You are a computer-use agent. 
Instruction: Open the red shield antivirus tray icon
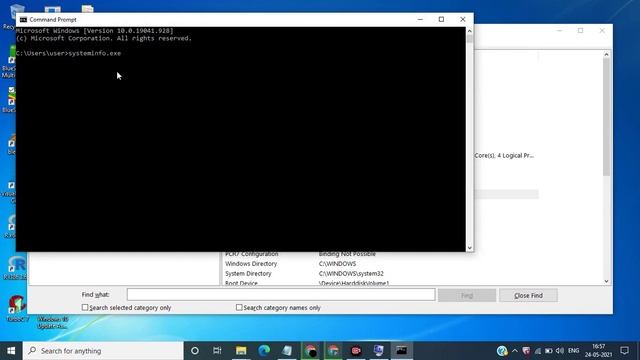(526, 351)
